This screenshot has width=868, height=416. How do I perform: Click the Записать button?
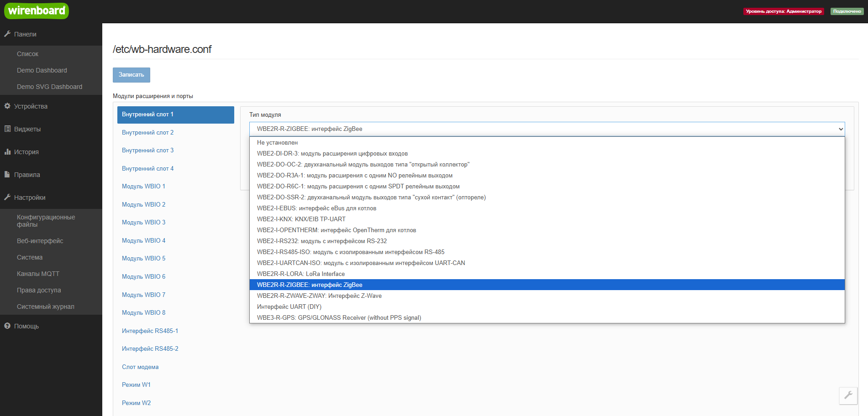point(132,75)
